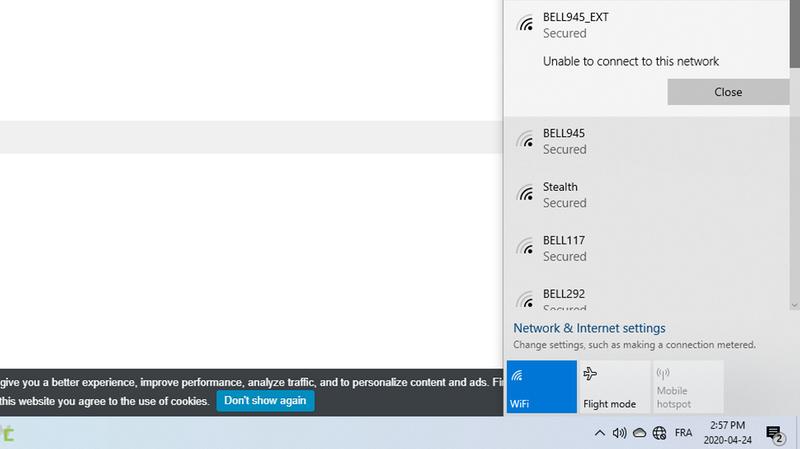
Task: Click the BELL945_EXT WiFi signal icon
Action: click(525, 25)
